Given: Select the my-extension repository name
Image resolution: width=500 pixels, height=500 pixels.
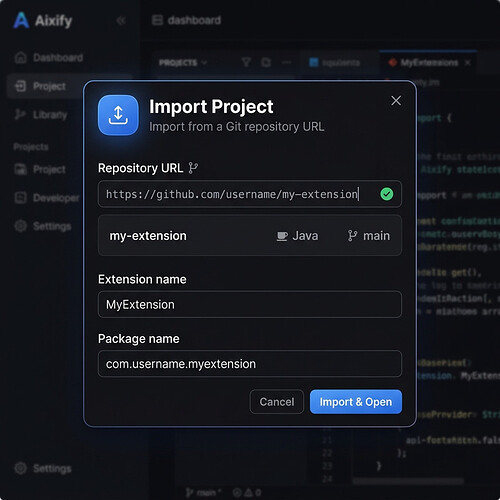Looking at the screenshot, I should (148, 236).
